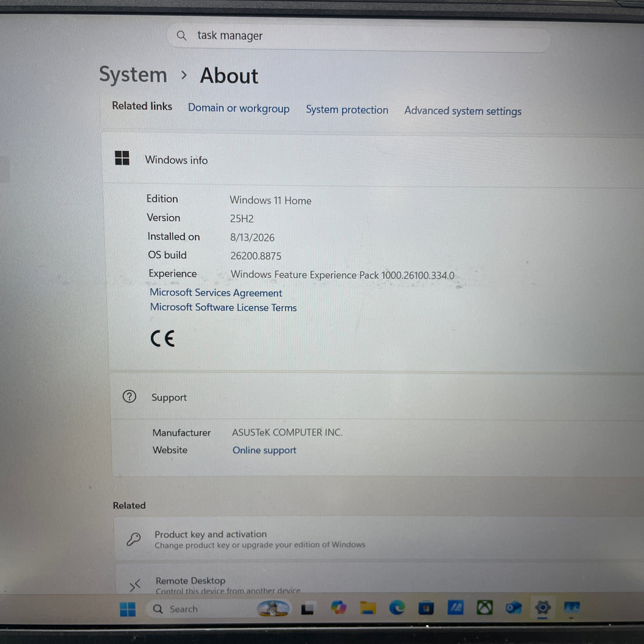The height and width of the screenshot is (644, 644).
Task: Click the question mark Support icon
Action: coord(129,396)
